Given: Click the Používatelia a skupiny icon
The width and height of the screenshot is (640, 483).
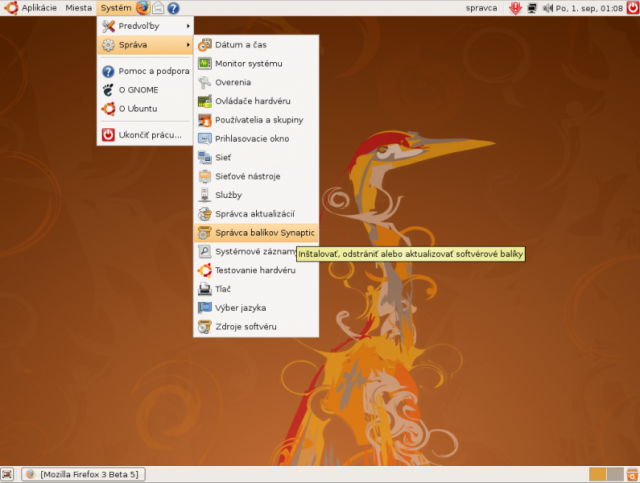Looking at the screenshot, I should [x=204, y=120].
